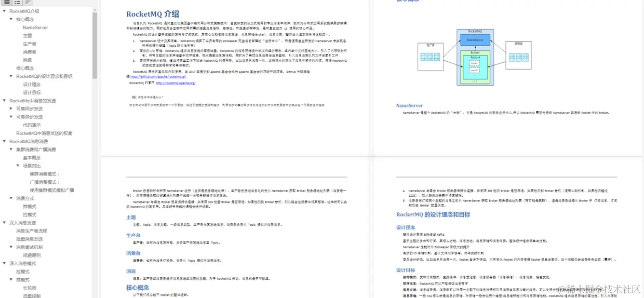Expand the 可靠同步发送 arrow
Viewport: 644px width, 298px height.
pos(11,109)
